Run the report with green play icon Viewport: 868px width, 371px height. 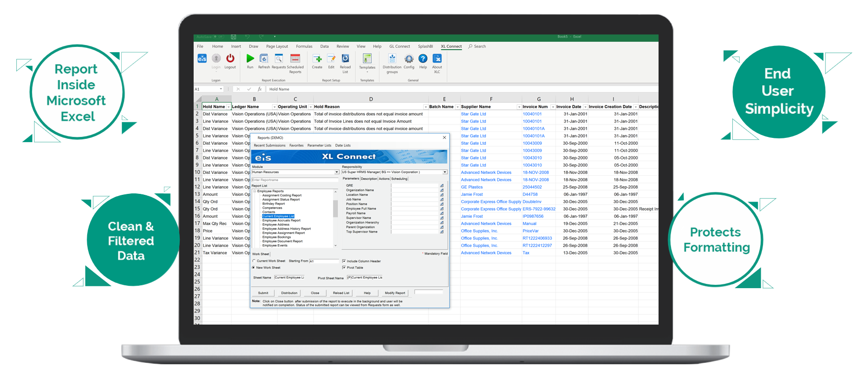tap(250, 58)
